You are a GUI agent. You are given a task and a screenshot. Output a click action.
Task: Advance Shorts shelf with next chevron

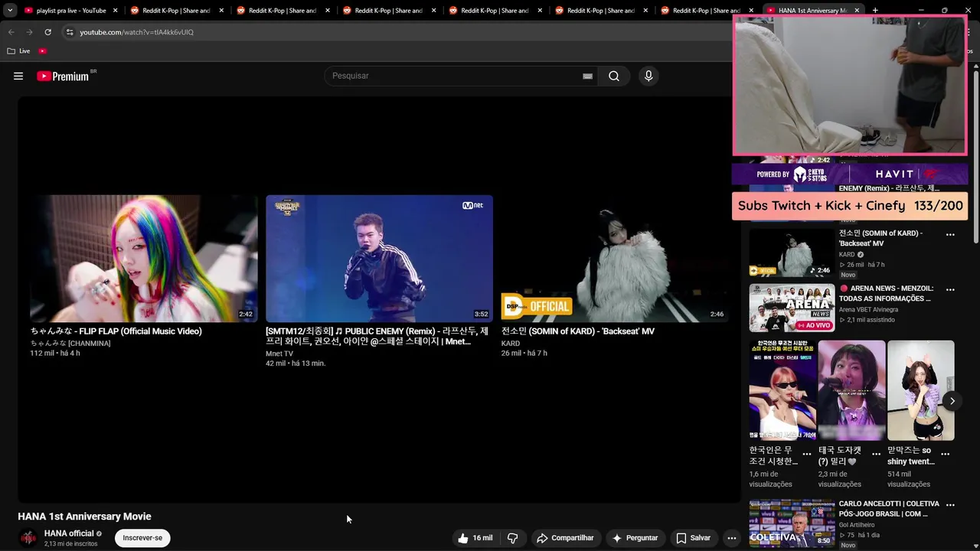click(952, 400)
